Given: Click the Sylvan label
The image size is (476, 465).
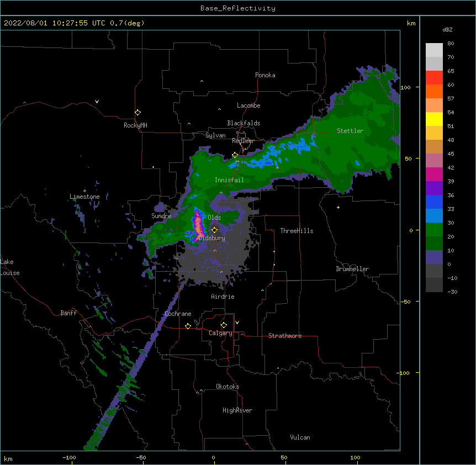Looking at the screenshot, I should click(x=215, y=135).
